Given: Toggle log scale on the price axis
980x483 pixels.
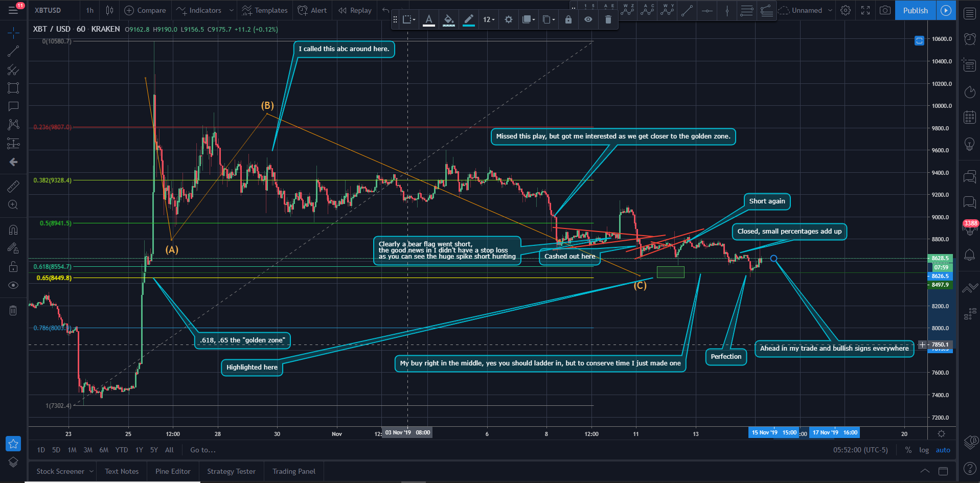Looking at the screenshot, I should click(924, 450).
